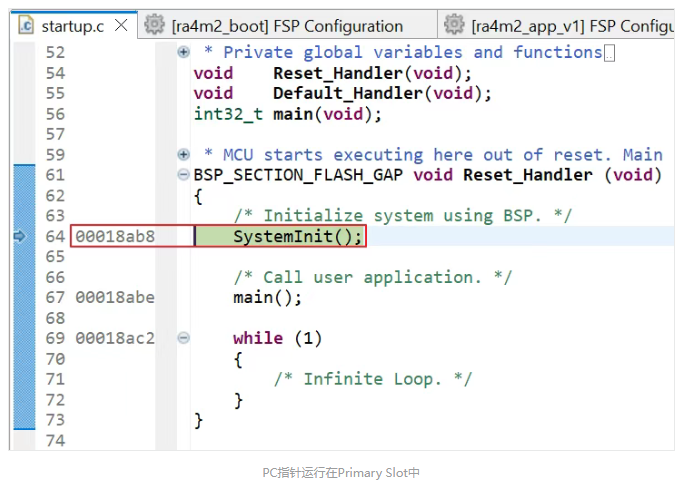This screenshot has height=496, width=685.
Task: Click the address 00018ac2
Action: tap(115, 338)
